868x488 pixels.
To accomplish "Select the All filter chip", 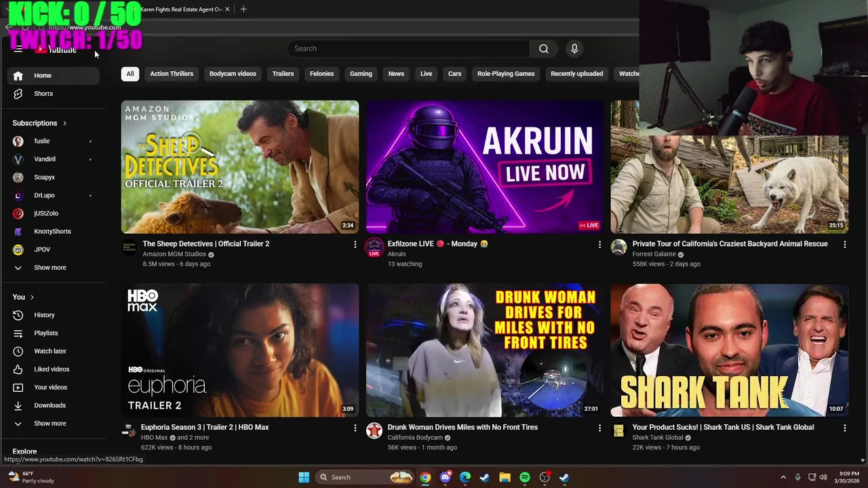I will [130, 74].
